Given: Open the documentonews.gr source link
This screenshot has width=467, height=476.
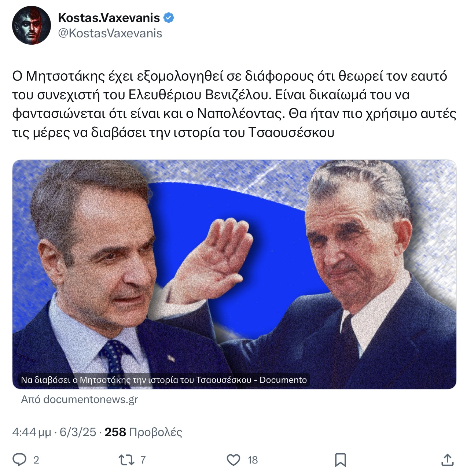Looking at the screenshot, I should coord(80,399).
